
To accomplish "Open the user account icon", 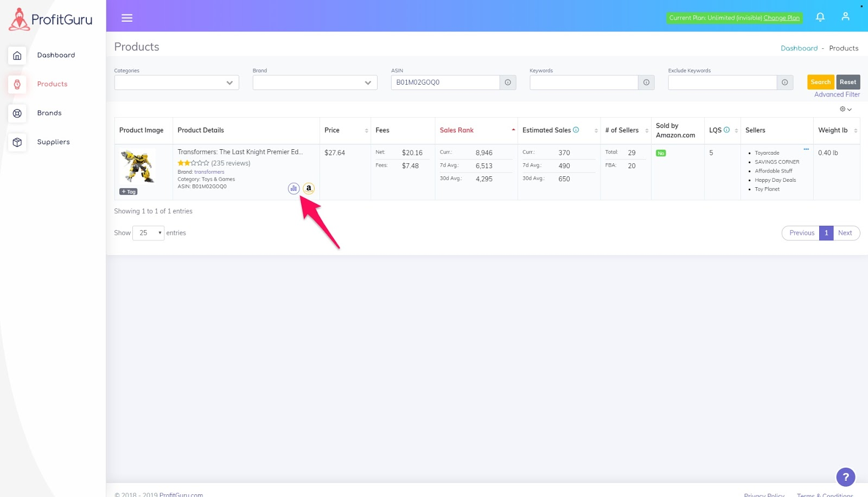I will 845,16.
